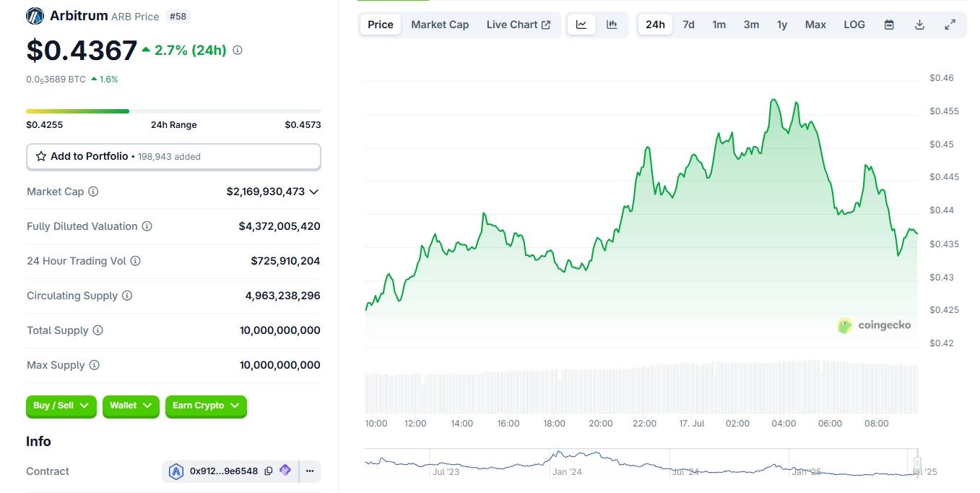Show Total Supply info icon
This screenshot has width=980, height=493.
[97, 330]
